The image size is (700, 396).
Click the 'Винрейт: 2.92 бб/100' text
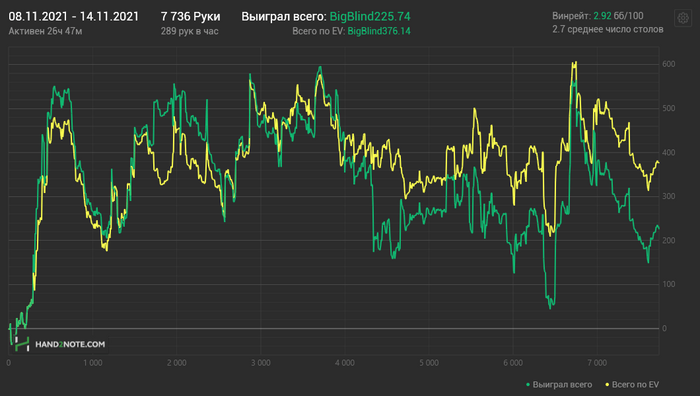[x=598, y=16]
